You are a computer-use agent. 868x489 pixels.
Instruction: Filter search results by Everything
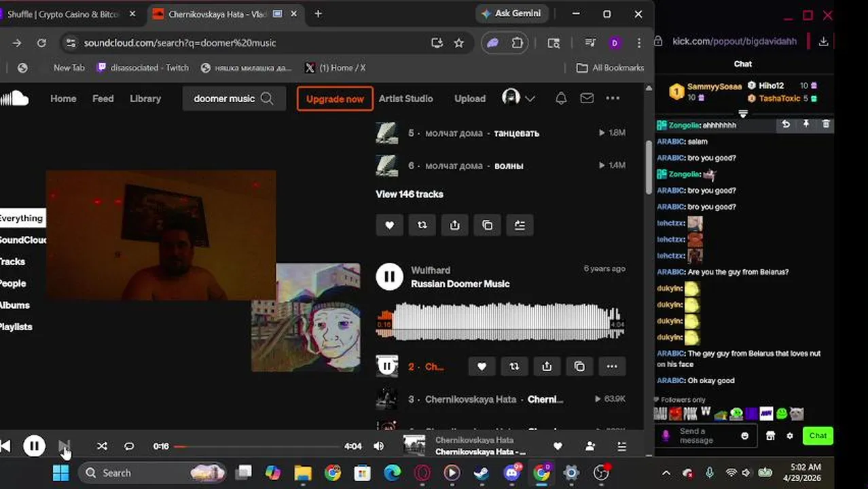pyautogui.click(x=22, y=218)
